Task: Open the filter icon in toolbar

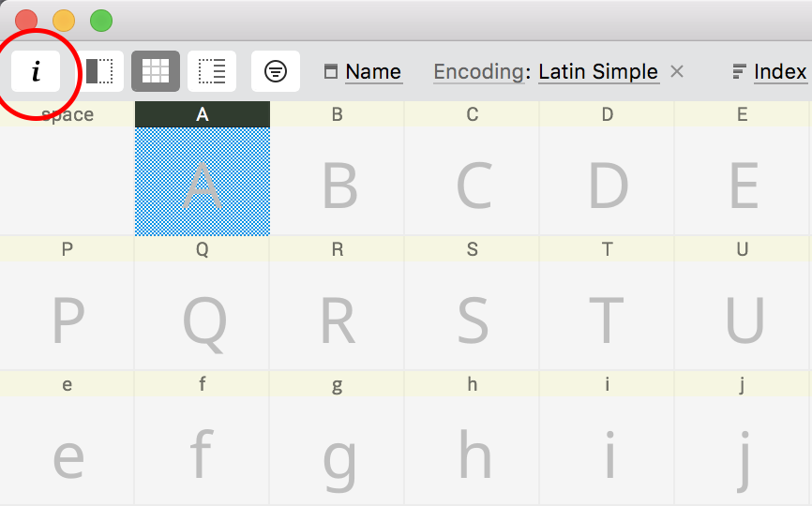Action: (276, 71)
